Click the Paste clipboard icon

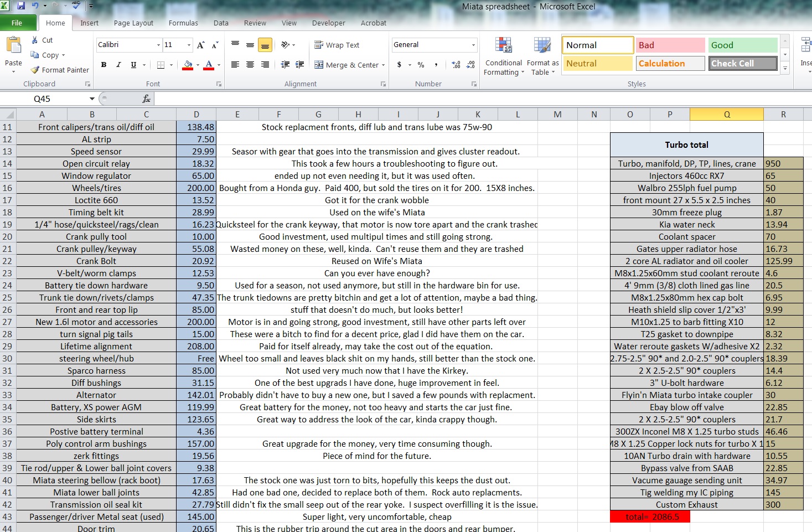point(13,45)
